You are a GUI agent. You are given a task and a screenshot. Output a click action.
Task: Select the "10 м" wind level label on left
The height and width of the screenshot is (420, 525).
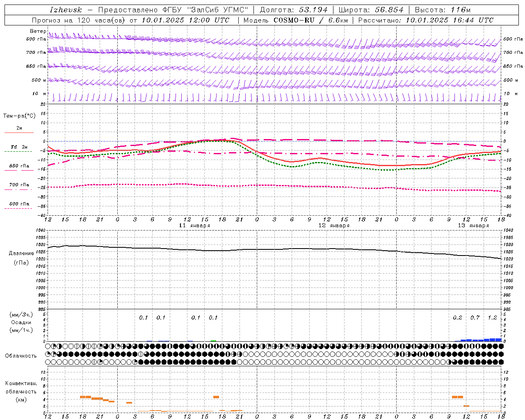point(39,94)
